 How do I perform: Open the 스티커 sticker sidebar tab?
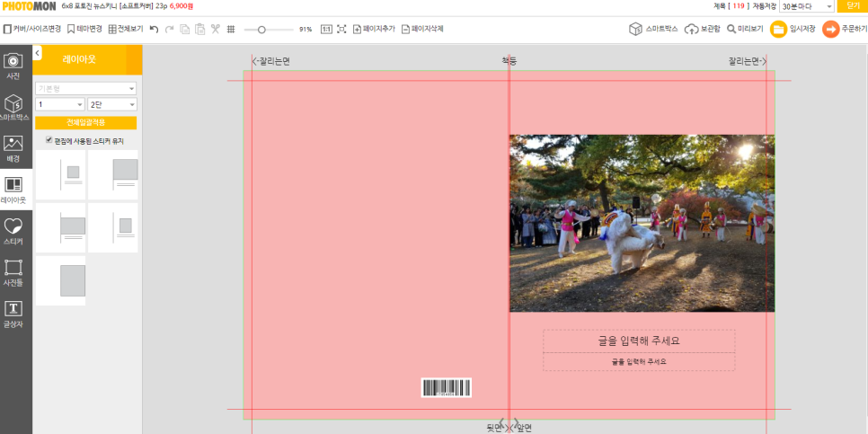[13, 232]
